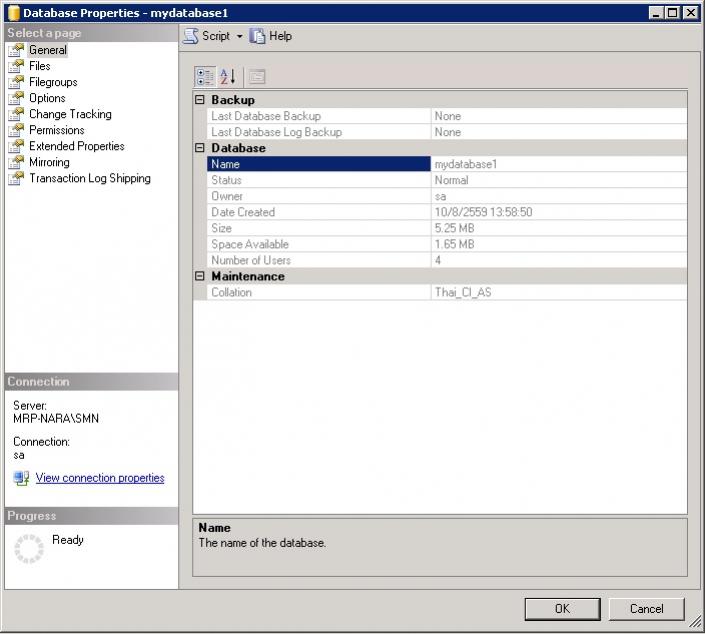Click the Extended Properties page icon
This screenshot has height=634, width=705.
click(16, 146)
